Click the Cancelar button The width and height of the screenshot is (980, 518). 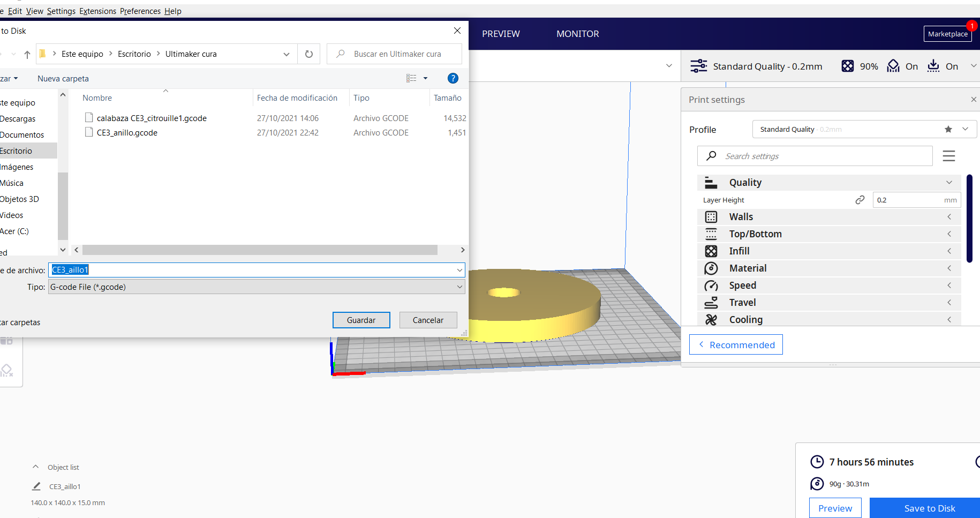click(x=428, y=320)
